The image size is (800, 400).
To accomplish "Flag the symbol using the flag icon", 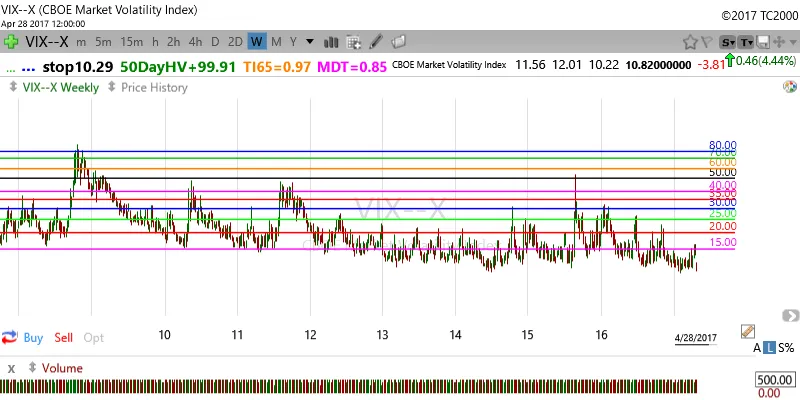I will pos(707,42).
